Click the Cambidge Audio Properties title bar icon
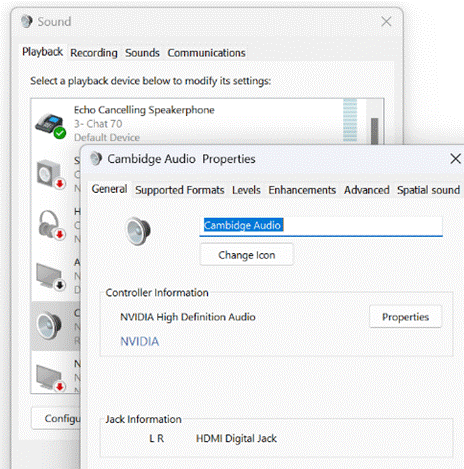 pos(96,159)
